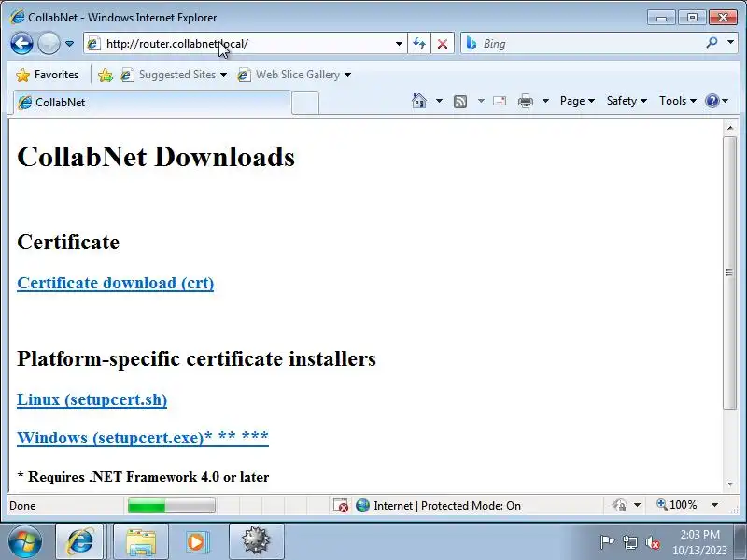Open the Windows (setupcert.exe) link

(x=143, y=437)
